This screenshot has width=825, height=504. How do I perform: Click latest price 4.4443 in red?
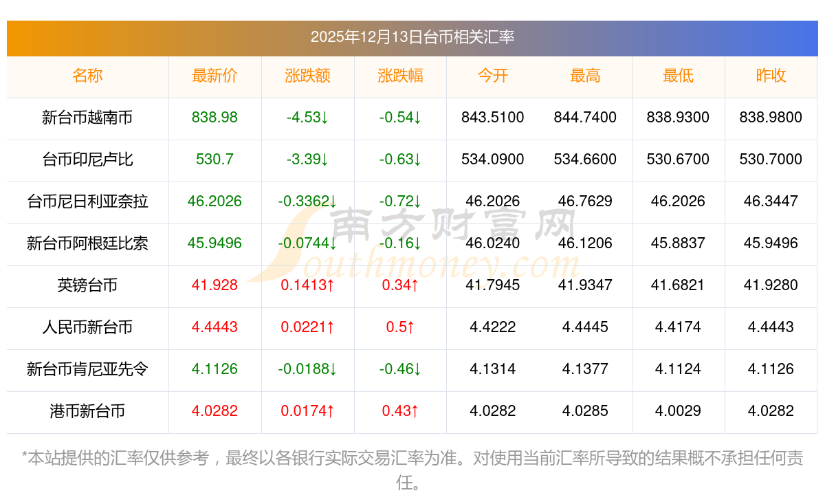pos(215,327)
